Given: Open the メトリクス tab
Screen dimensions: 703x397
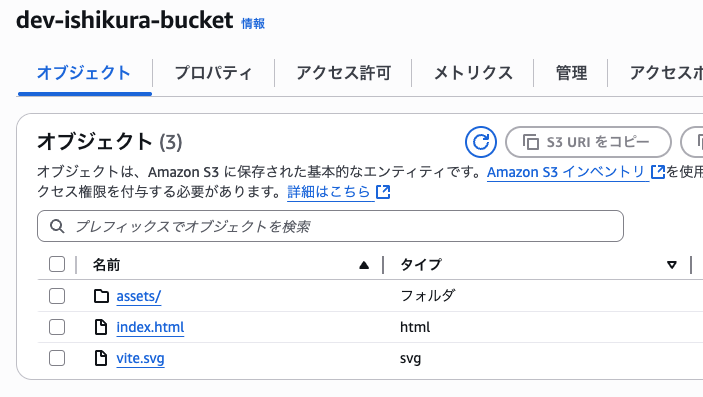Looking at the screenshot, I should [473, 73].
